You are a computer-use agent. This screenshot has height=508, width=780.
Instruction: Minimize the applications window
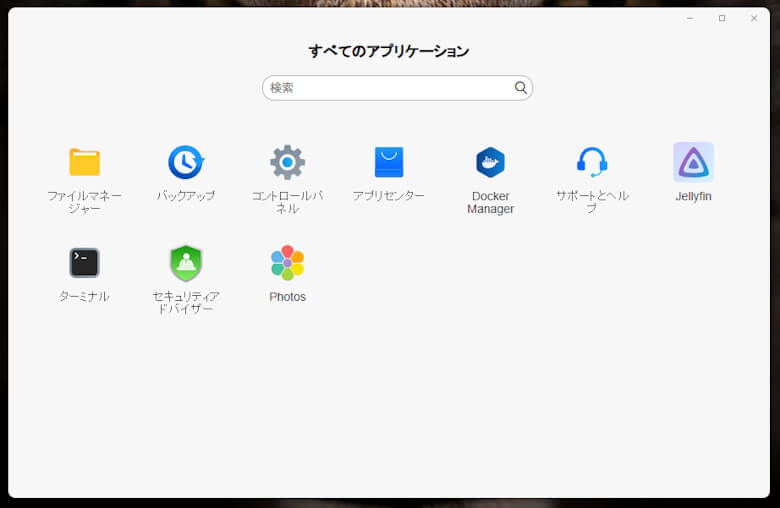click(690, 18)
